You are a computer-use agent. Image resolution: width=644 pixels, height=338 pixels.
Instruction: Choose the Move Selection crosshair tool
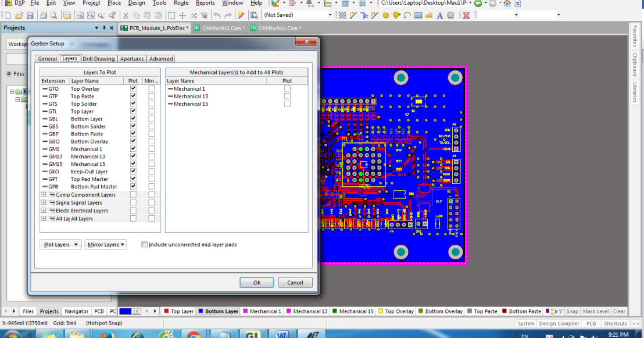click(183, 15)
